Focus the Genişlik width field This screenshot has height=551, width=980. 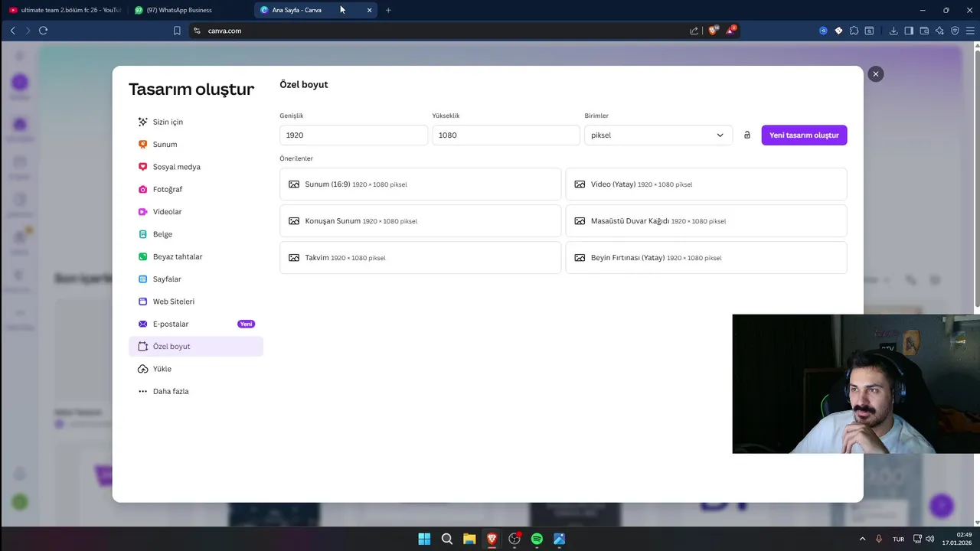pyautogui.click(x=354, y=135)
